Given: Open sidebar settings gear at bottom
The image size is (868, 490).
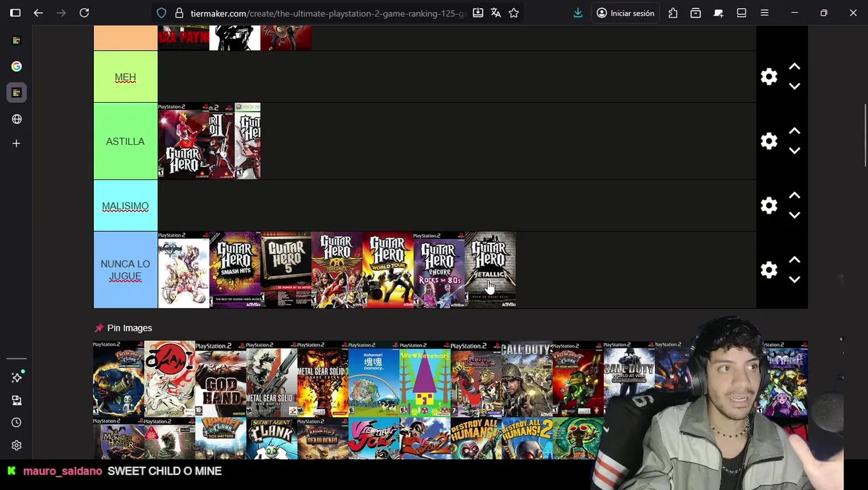Looking at the screenshot, I should [16, 445].
